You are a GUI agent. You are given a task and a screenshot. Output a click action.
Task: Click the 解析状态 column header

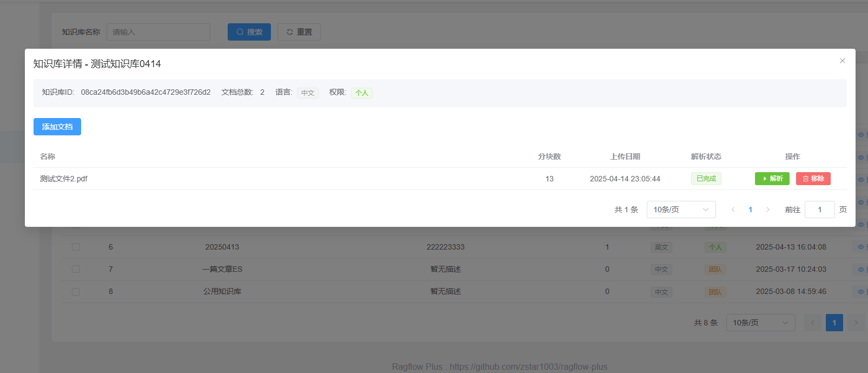click(x=706, y=156)
